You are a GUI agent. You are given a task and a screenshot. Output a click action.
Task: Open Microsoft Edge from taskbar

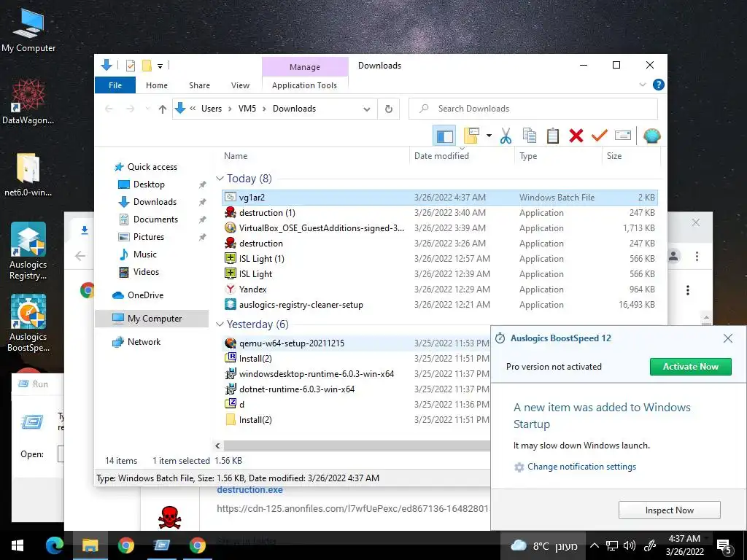coord(54,545)
